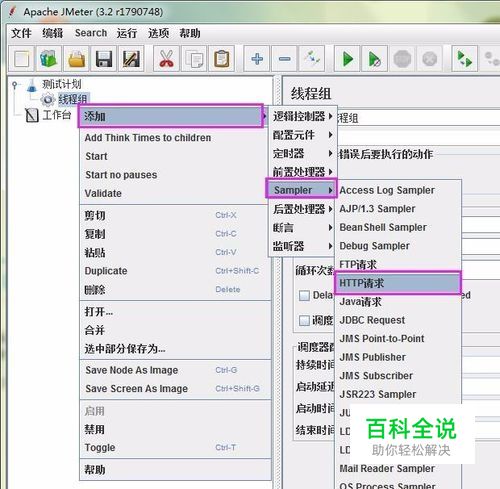Expand the 前置处理器 submenu
This screenshot has height=489, width=500.
303,172
